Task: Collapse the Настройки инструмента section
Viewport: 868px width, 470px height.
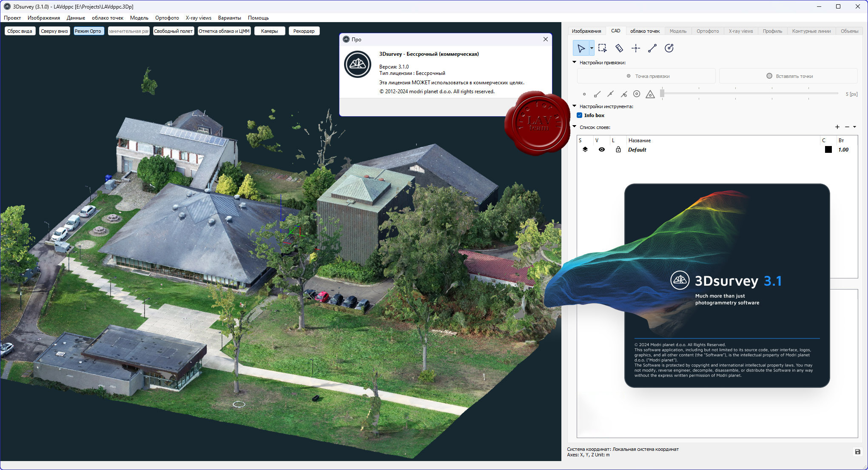Action: 575,106
